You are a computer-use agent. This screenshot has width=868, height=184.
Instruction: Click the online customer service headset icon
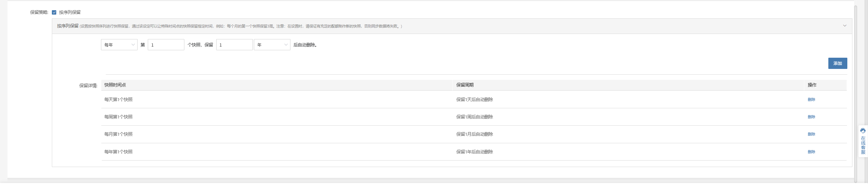pos(863,131)
